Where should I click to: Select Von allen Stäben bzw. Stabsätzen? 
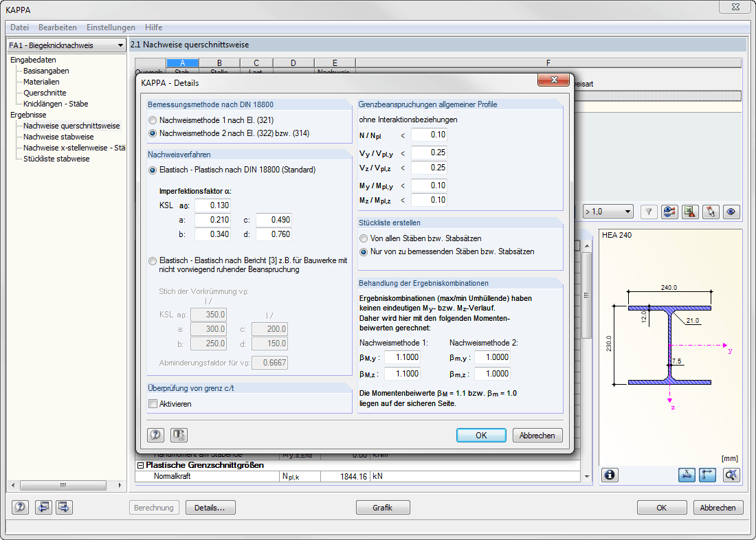pos(364,238)
